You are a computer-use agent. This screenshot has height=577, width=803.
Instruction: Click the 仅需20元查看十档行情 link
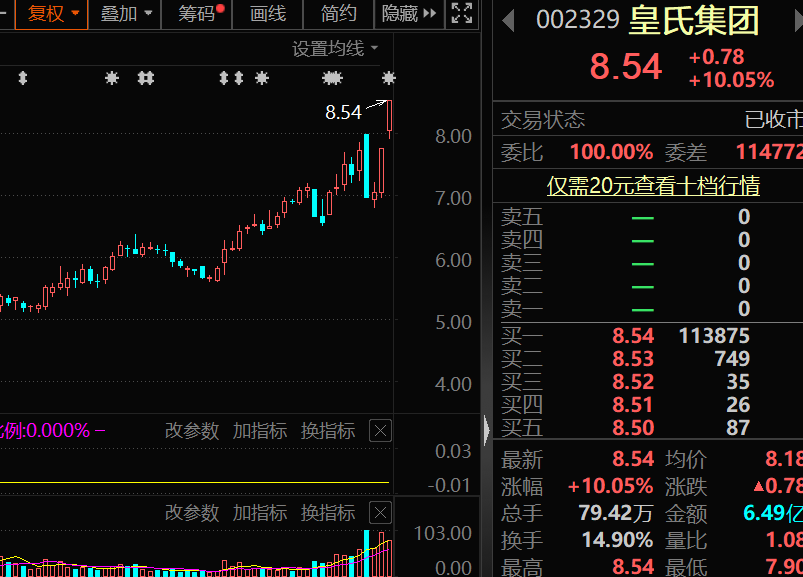point(652,185)
